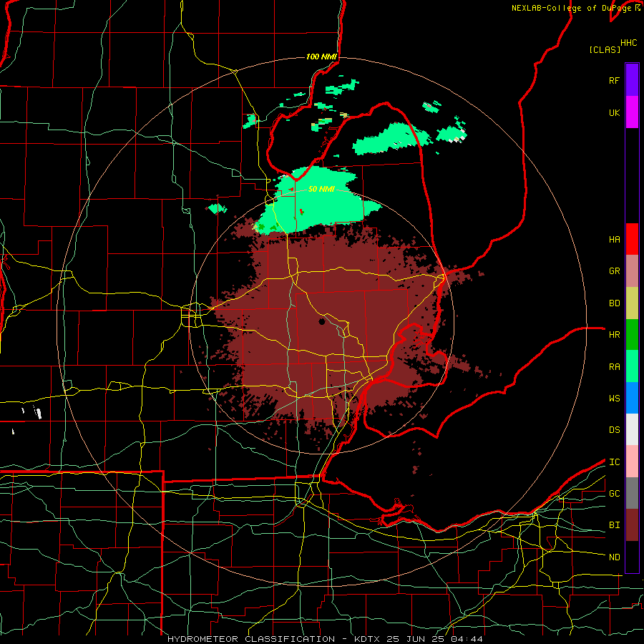Click the 'HYDROMETEOR CLASSIFICATION' caption text

[251, 639]
